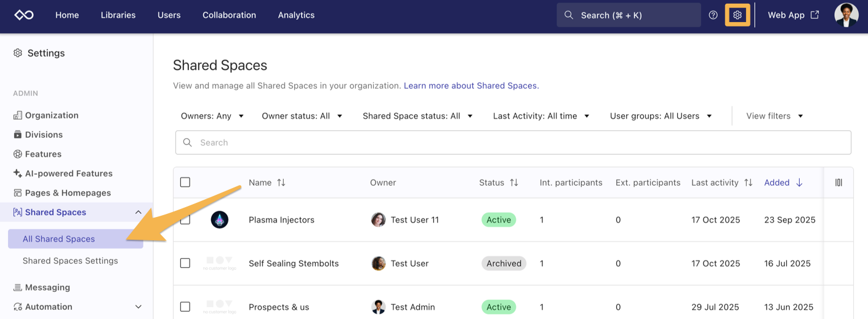
Task: Open the Analytics menu
Action: tap(296, 15)
